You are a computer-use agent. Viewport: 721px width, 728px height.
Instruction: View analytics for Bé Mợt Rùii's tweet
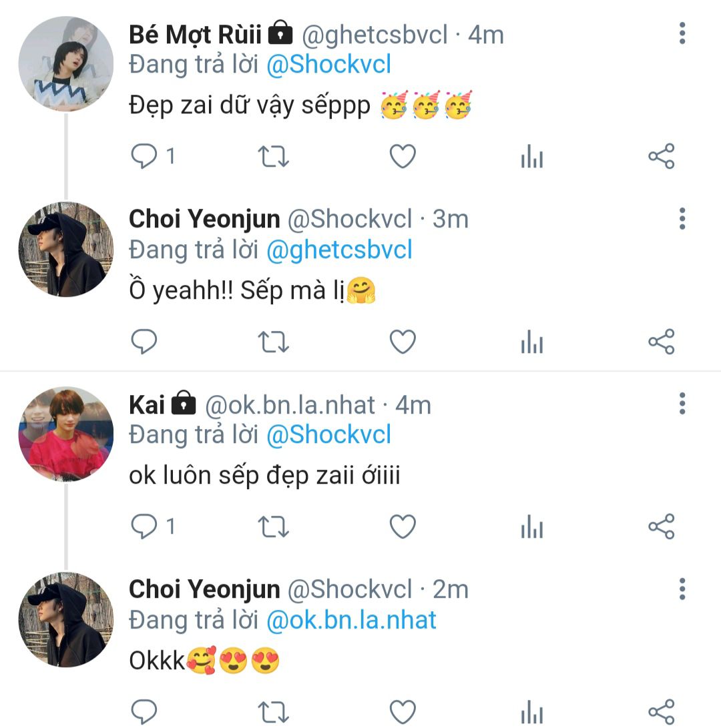click(x=531, y=158)
